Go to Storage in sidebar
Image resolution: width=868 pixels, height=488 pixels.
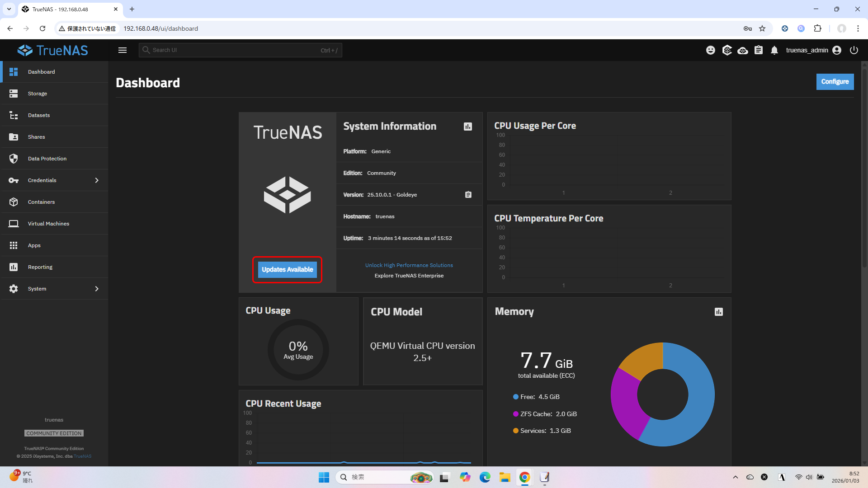pyautogui.click(x=38, y=94)
